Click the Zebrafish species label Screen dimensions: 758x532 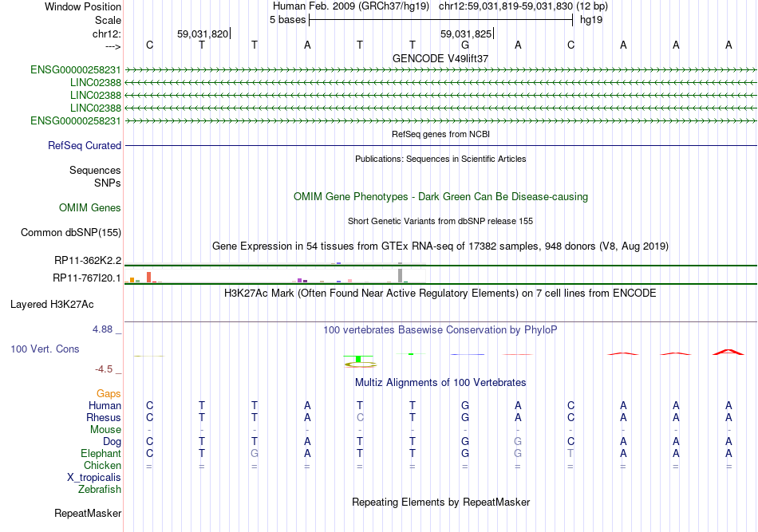100,490
